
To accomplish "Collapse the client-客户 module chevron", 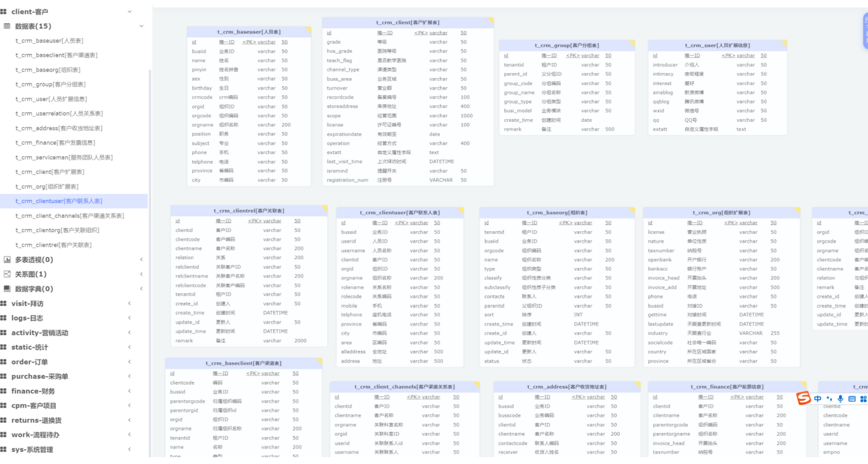I will [x=130, y=12].
